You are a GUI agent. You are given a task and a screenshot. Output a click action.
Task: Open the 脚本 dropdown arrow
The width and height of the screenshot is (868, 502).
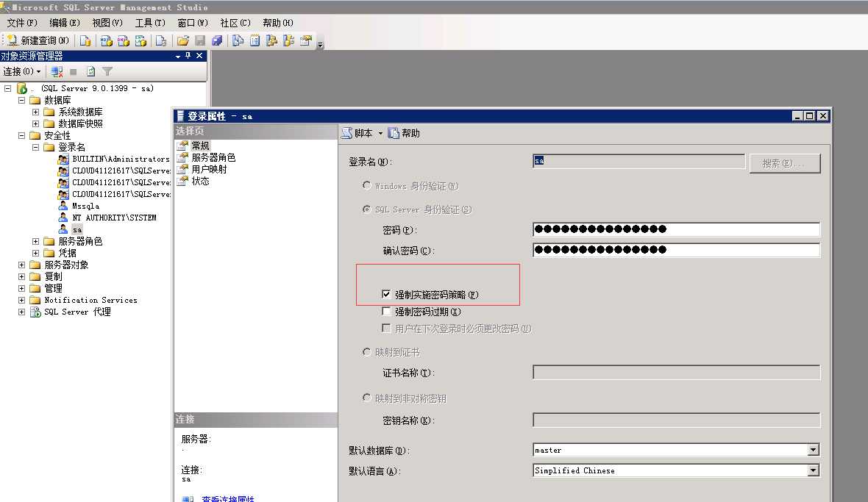pyautogui.click(x=380, y=133)
